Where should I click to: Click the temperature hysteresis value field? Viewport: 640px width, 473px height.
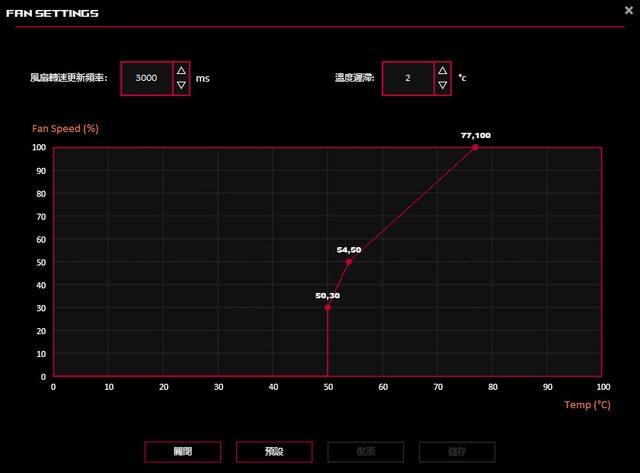(408, 78)
